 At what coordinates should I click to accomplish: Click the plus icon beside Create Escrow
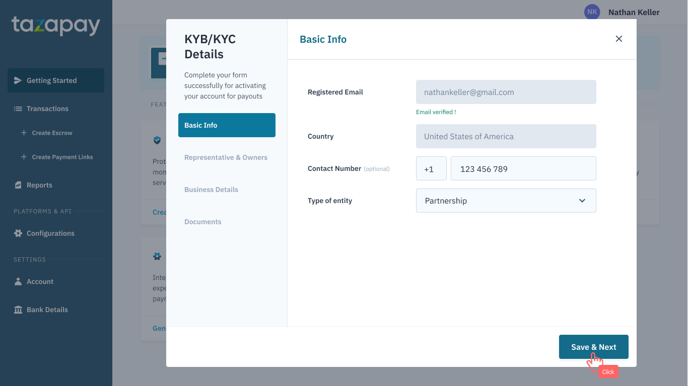[24, 132]
